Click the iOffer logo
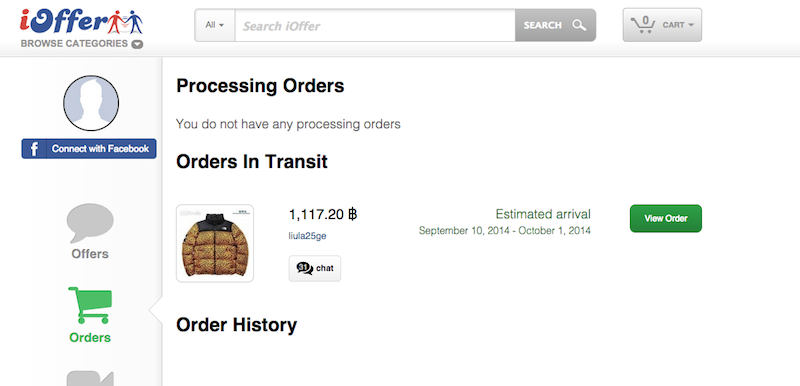Image resolution: width=800 pixels, height=386 pixels. pyautogui.click(x=81, y=21)
